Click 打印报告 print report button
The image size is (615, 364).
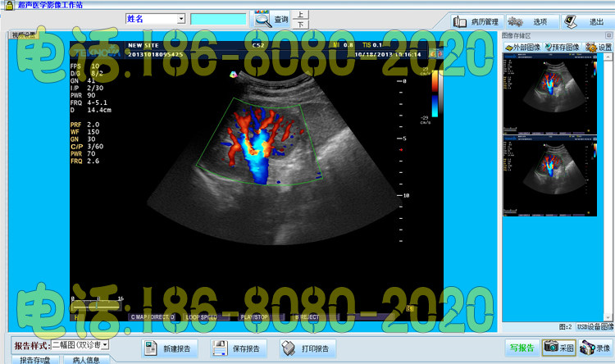tap(308, 348)
